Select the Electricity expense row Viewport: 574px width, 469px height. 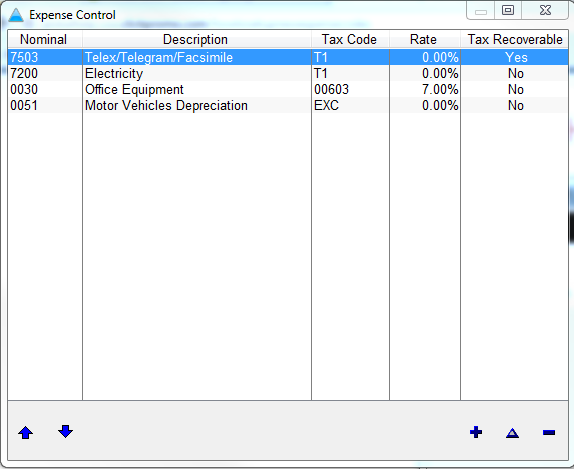[288, 74]
